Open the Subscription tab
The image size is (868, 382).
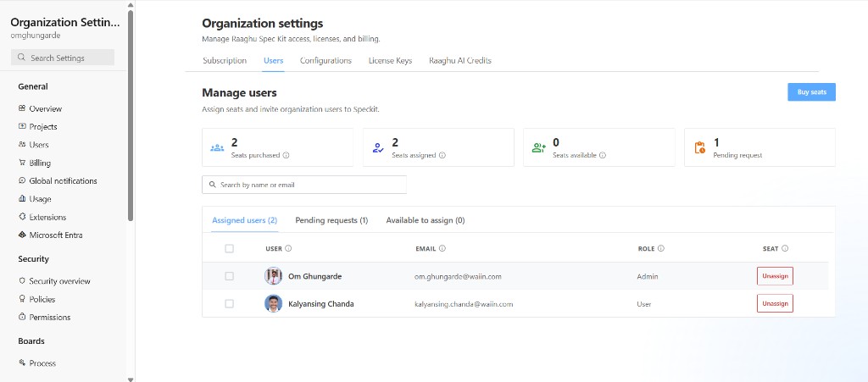coord(225,61)
